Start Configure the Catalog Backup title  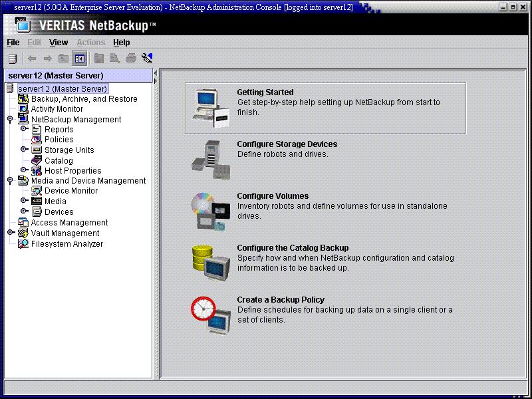click(x=293, y=248)
